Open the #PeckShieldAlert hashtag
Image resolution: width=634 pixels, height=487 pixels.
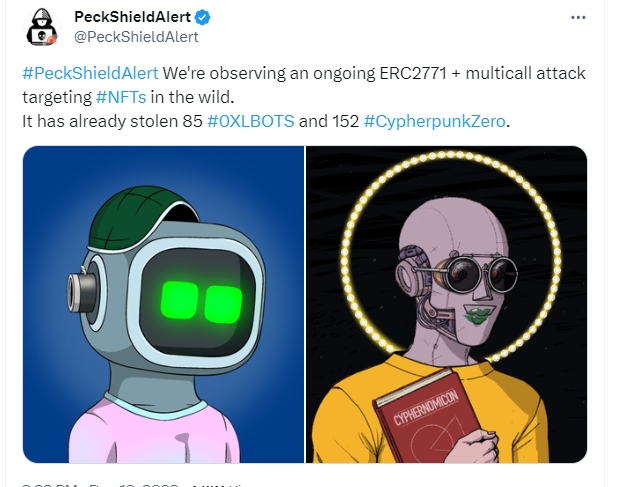(90, 73)
